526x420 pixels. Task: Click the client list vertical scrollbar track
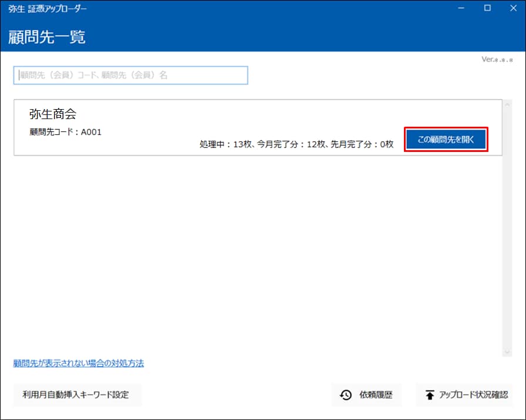coord(508,235)
